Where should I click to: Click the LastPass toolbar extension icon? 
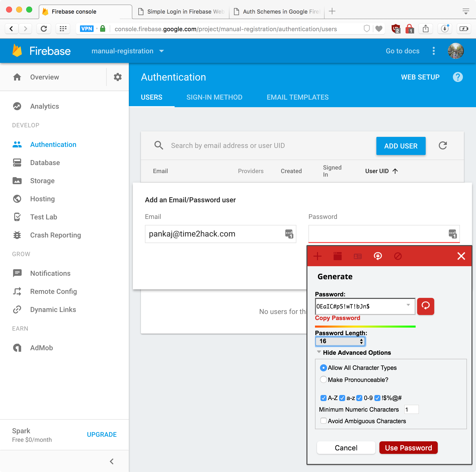pyautogui.click(x=409, y=29)
